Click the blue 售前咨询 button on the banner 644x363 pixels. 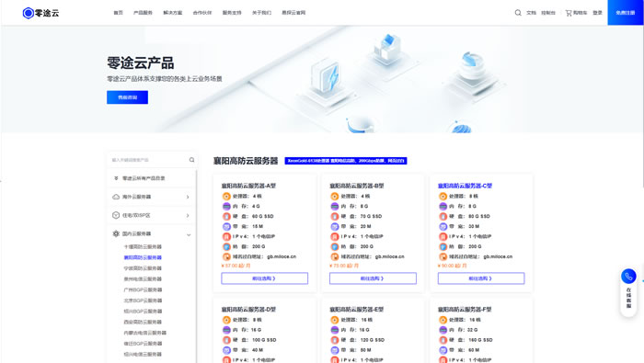coord(127,97)
